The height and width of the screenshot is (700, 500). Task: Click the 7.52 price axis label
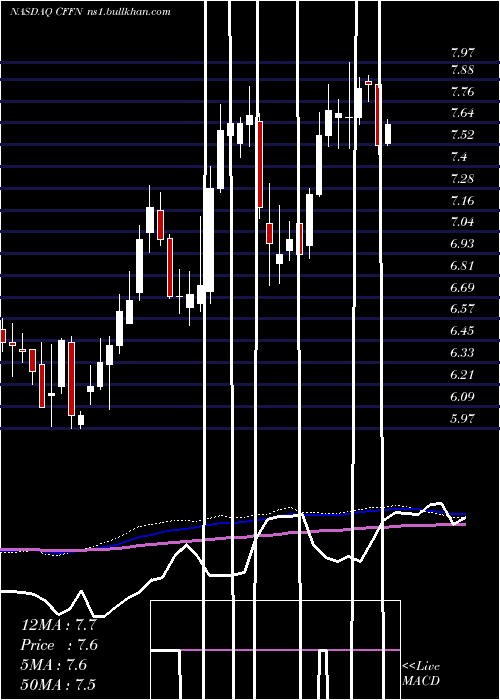(x=462, y=135)
